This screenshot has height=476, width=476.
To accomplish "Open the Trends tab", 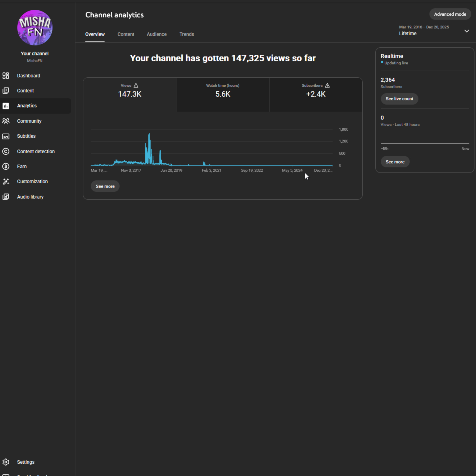I will (x=186, y=34).
